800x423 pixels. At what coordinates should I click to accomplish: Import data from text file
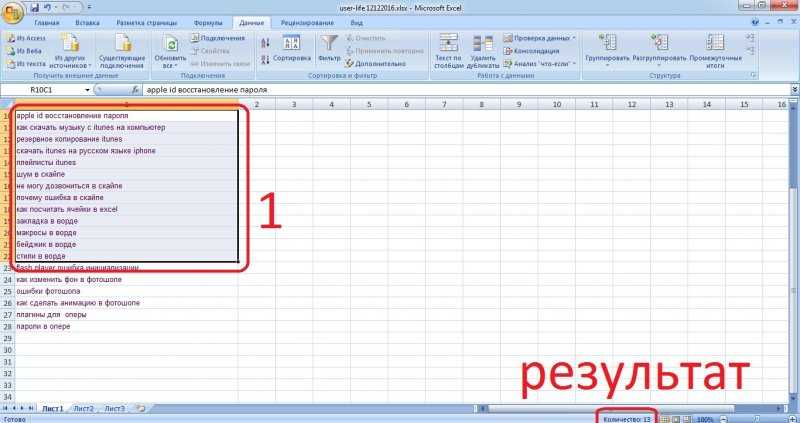(x=26, y=64)
